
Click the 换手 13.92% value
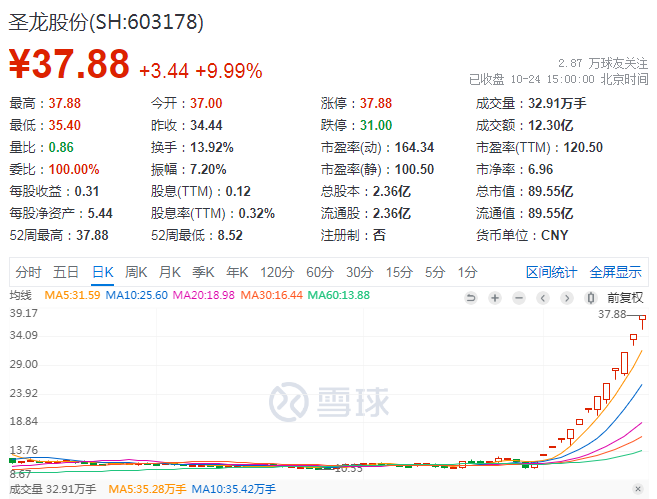(x=212, y=147)
